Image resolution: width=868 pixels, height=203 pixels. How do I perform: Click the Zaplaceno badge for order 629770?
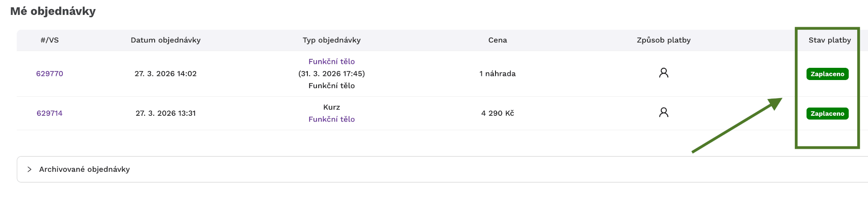(827, 74)
